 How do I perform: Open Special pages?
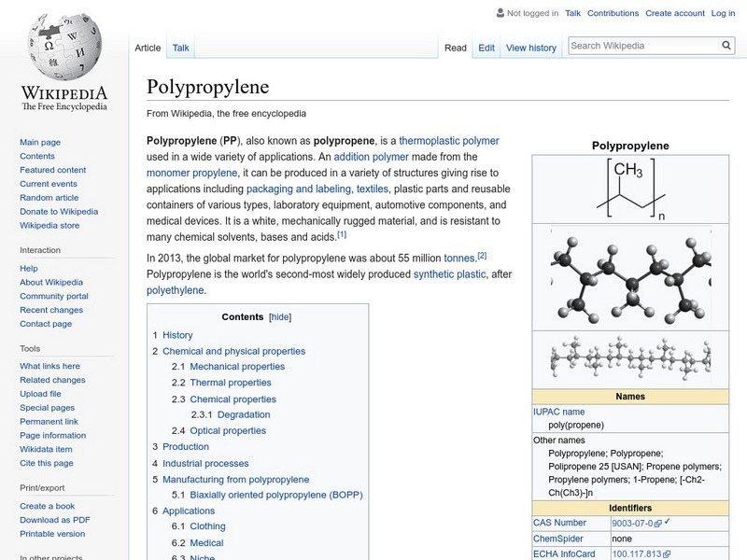click(x=48, y=408)
